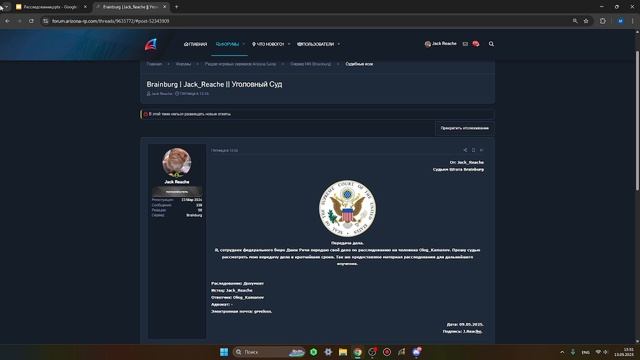
Task: Open the Пользователи navigation item
Action: click(315, 44)
